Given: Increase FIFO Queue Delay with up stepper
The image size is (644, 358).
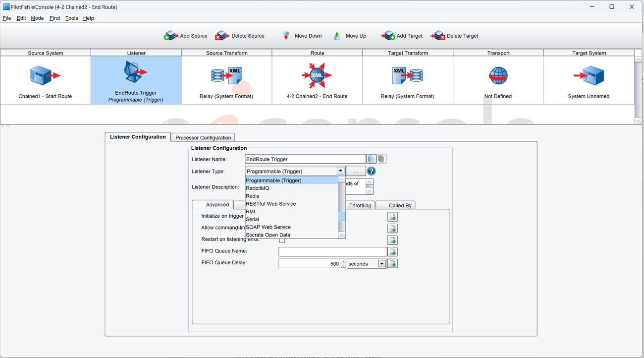Looking at the screenshot, I should pos(343,261).
